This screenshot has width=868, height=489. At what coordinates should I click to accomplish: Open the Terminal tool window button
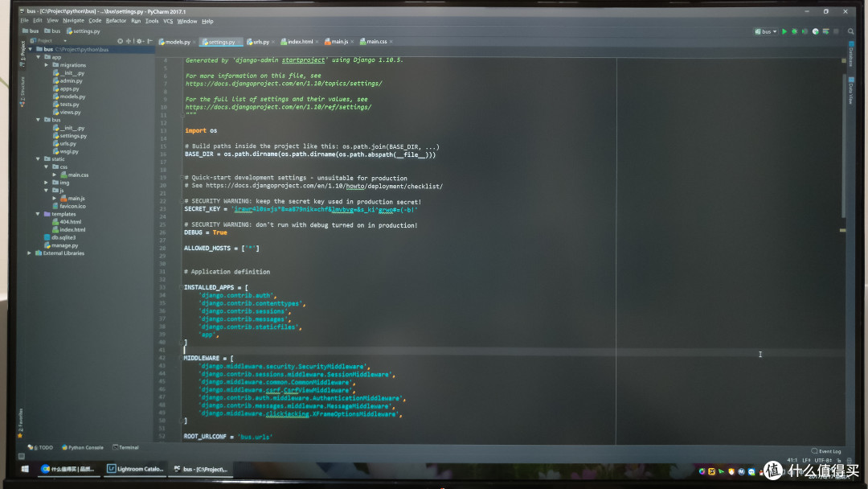(x=125, y=447)
